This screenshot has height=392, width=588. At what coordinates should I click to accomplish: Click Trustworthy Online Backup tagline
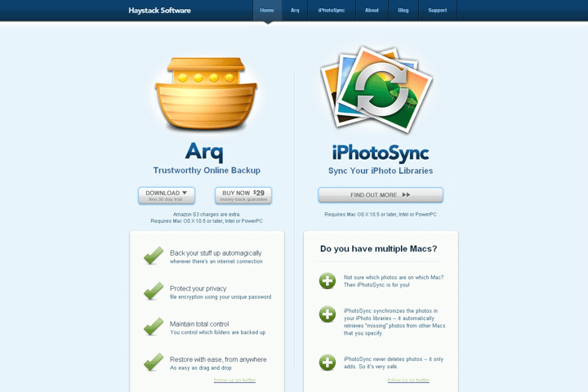(x=207, y=171)
